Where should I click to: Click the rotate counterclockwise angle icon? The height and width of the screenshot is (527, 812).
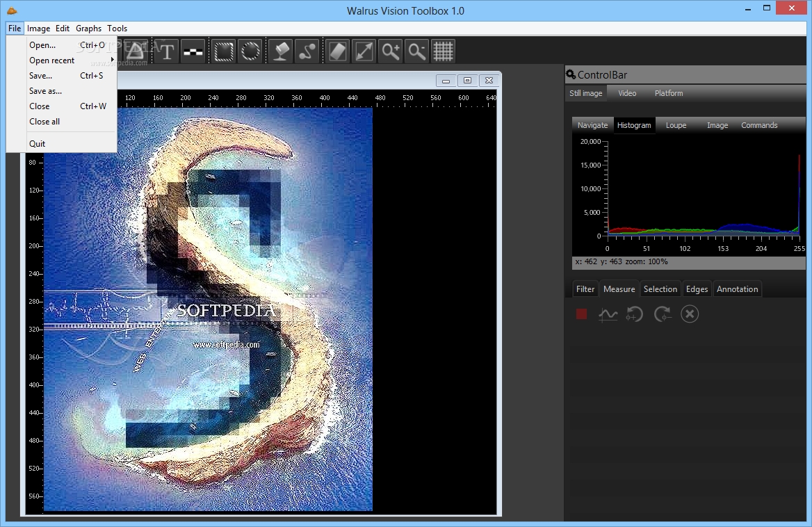634,314
